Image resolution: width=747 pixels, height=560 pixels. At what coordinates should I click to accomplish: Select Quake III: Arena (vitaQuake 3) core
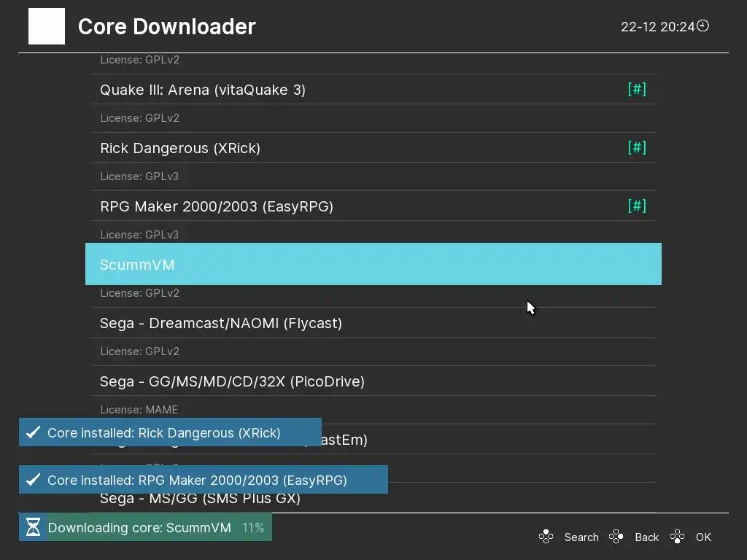373,90
